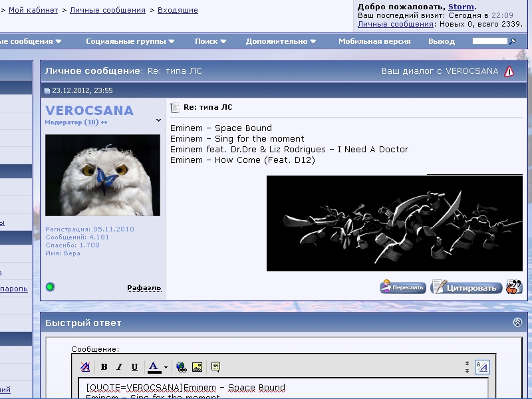Switch editor mode with A/A icon

coord(482,367)
